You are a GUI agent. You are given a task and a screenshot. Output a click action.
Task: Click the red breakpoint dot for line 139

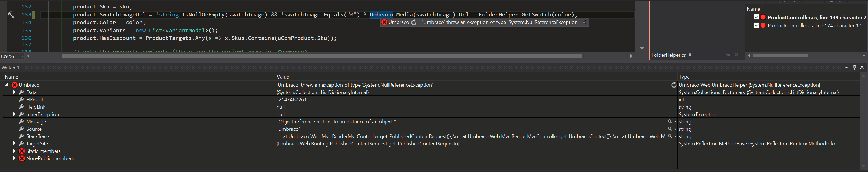[763, 17]
